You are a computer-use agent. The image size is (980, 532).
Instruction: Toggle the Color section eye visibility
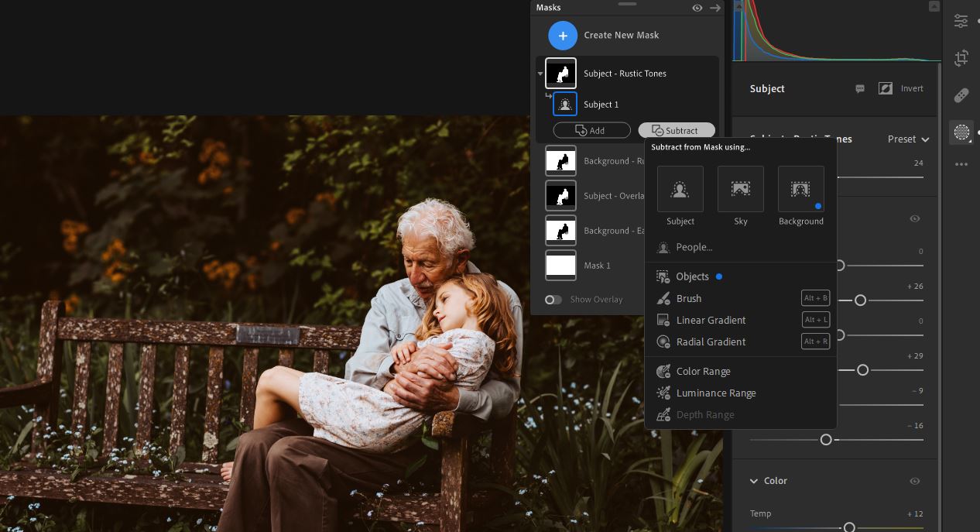coord(914,481)
